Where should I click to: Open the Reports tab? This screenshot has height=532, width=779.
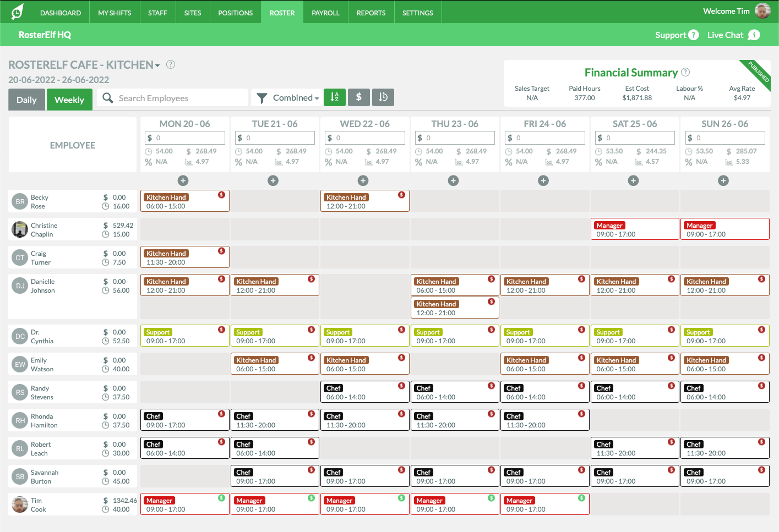point(371,13)
